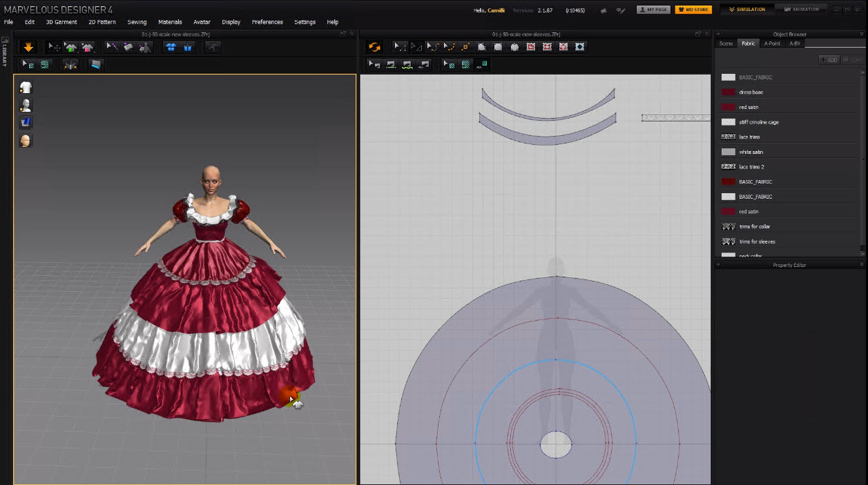Click the pin-to-avatar tool icon
The image size is (868, 485).
coord(145,47)
